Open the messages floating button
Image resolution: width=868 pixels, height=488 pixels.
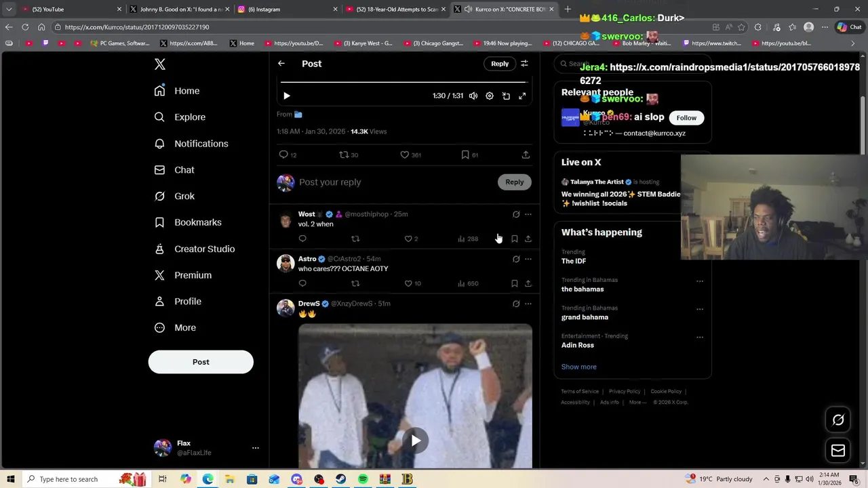pyautogui.click(x=838, y=451)
